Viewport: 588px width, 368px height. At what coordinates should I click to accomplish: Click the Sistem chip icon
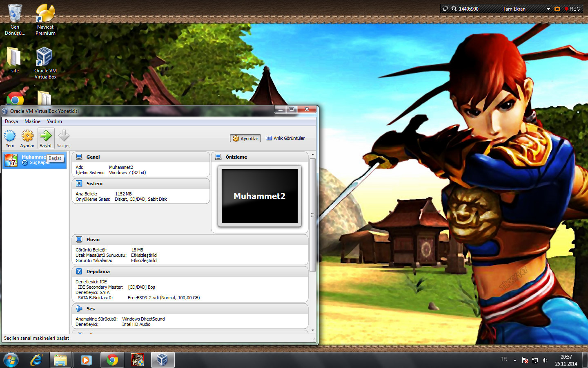[x=79, y=184]
